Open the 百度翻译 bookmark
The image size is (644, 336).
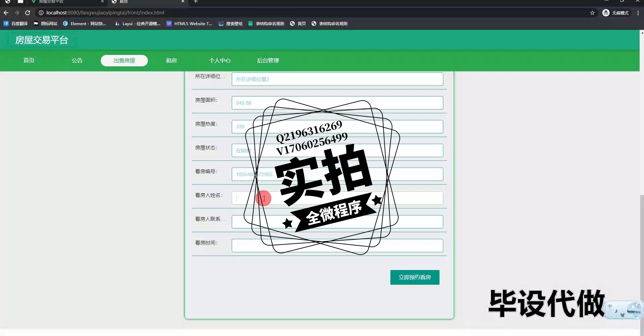point(15,23)
